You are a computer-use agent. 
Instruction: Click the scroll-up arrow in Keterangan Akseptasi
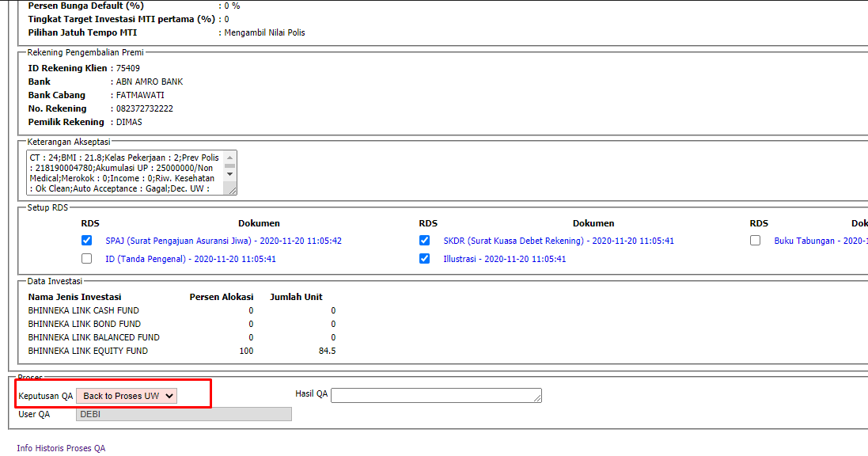[x=230, y=158]
